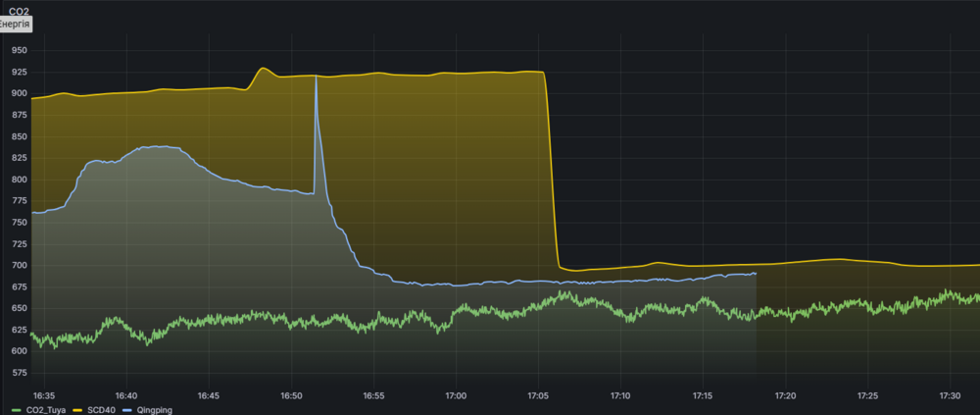Click the 950 Y-axis label
Screen dimensions: 980x415
coord(20,51)
